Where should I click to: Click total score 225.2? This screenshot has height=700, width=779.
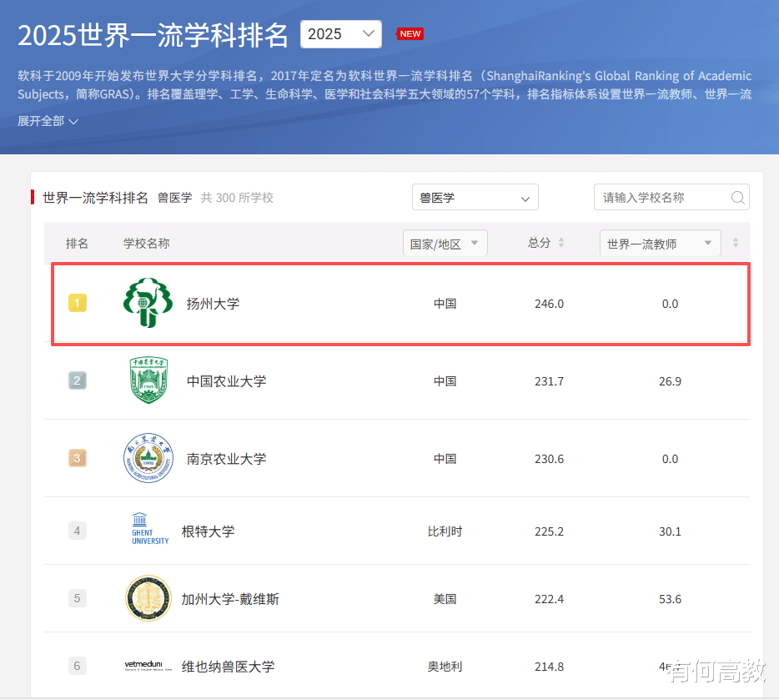click(x=549, y=531)
